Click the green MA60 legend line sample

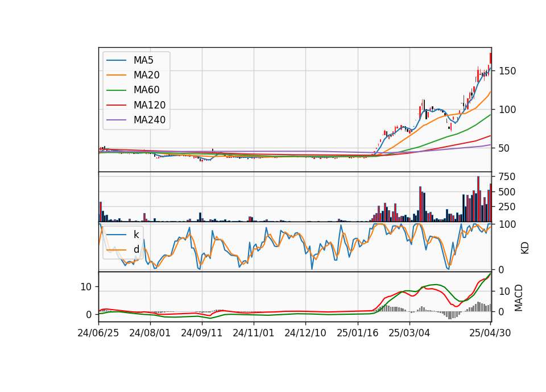(x=116, y=90)
